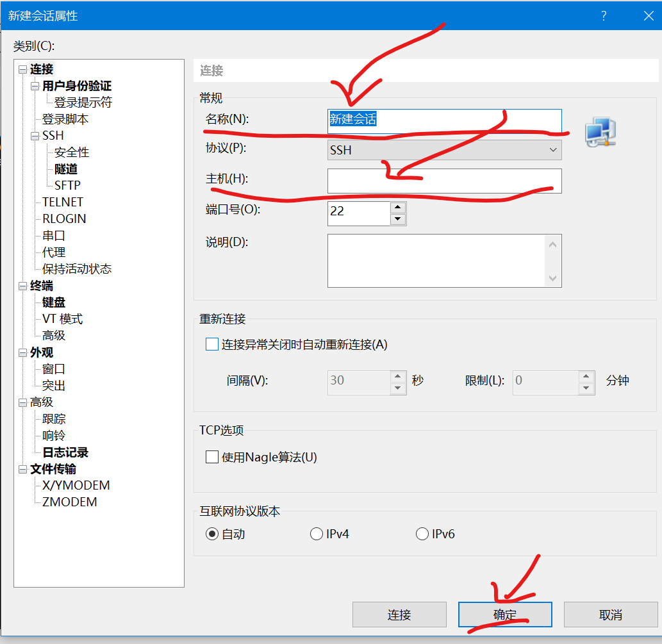This screenshot has width=662, height=644.
Task: Decrease port number with down arrow
Action: (398, 219)
